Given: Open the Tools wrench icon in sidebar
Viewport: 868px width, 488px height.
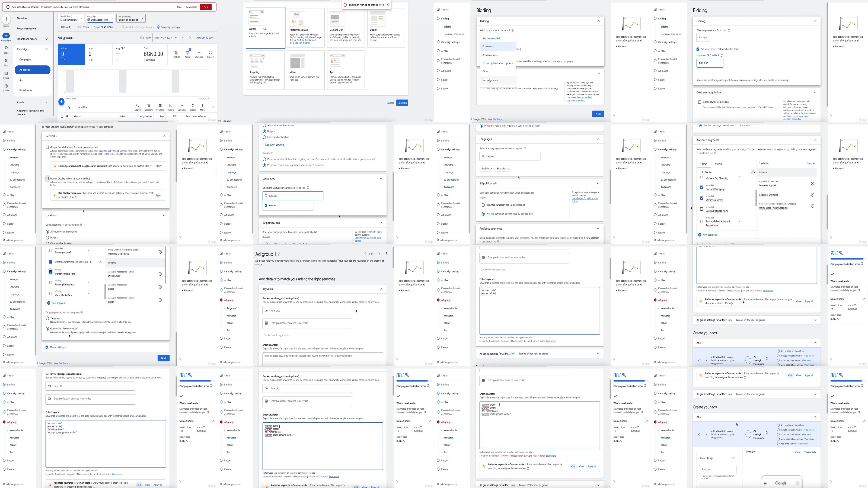Looking at the screenshot, I should [6, 61].
